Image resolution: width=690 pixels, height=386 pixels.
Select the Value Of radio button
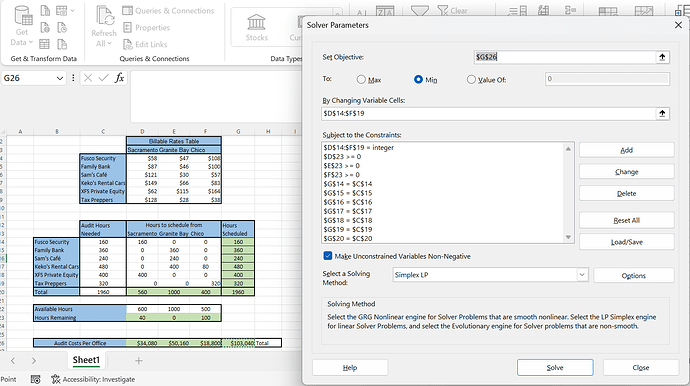tap(471, 80)
